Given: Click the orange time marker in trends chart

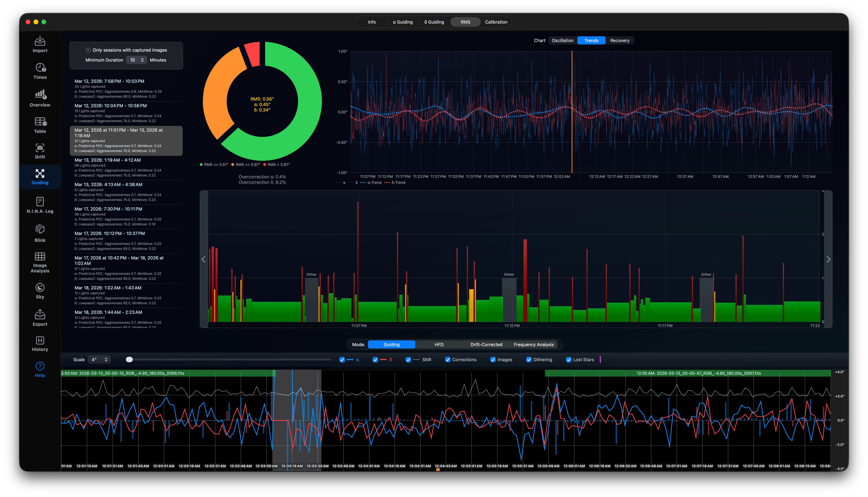Looking at the screenshot, I should point(572,112).
